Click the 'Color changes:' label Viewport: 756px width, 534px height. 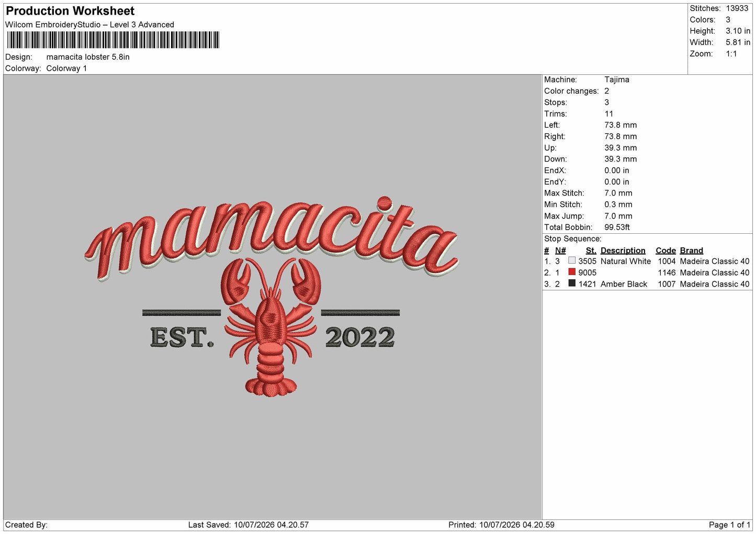point(571,91)
